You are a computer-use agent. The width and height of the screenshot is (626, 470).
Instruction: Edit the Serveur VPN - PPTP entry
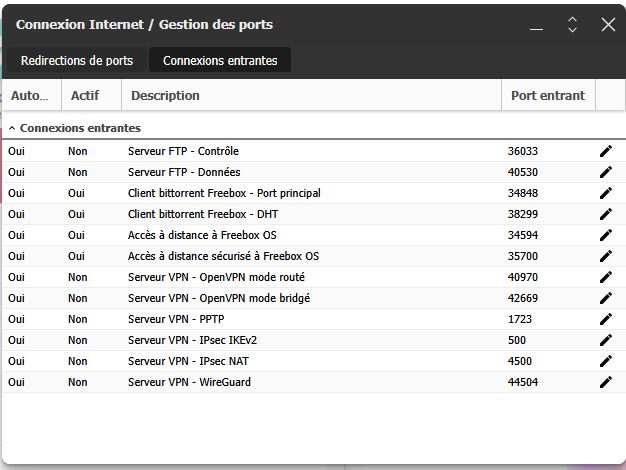click(605, 319)
